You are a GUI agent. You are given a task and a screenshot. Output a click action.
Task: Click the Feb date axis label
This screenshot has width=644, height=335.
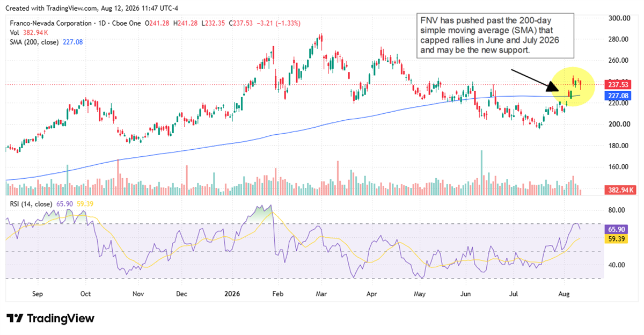(277, 294)
